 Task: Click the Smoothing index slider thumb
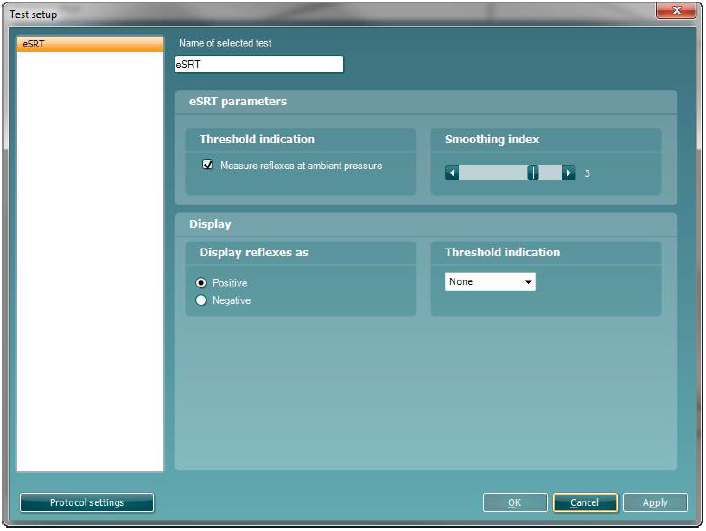[x=533, y=173]
